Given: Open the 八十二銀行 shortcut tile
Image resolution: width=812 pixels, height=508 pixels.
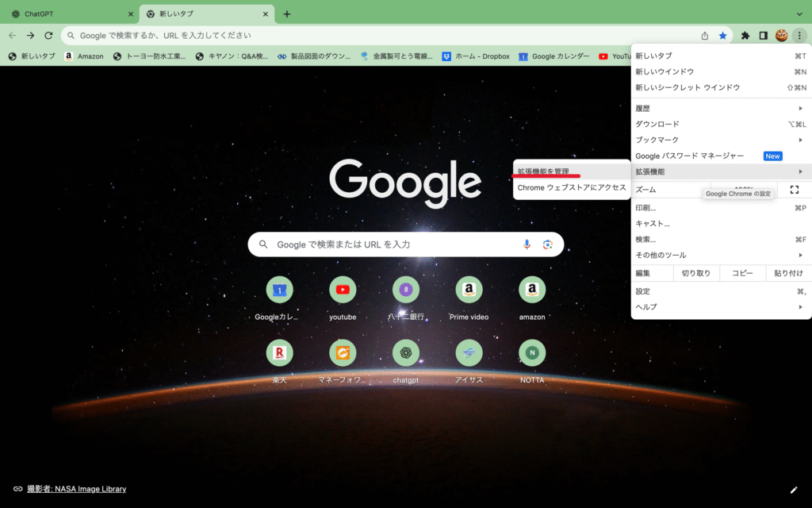Looking at the screenshot, I should pyautogui.click(x=406, y=298).
